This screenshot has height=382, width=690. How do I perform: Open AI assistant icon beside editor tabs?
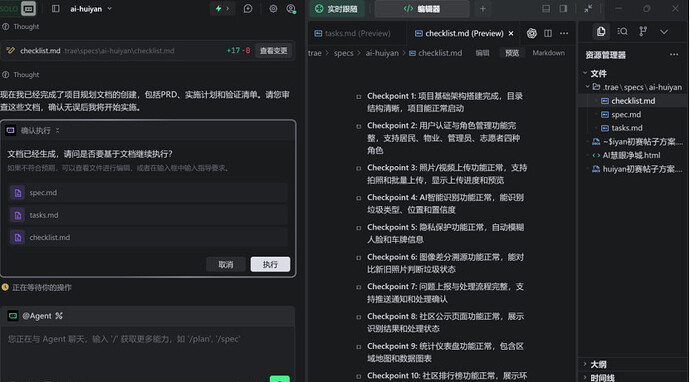532,33
